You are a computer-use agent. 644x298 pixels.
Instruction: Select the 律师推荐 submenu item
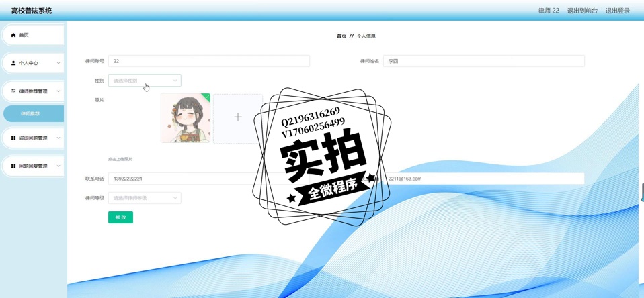pyautogui.click(x=31, y=114)
